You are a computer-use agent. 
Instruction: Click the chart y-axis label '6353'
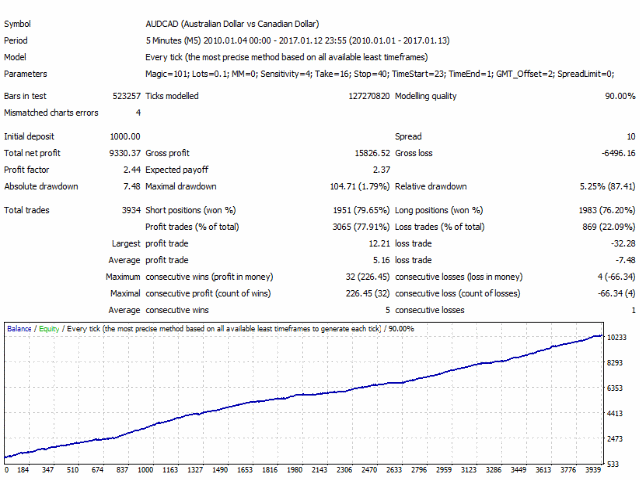(615, 388)
